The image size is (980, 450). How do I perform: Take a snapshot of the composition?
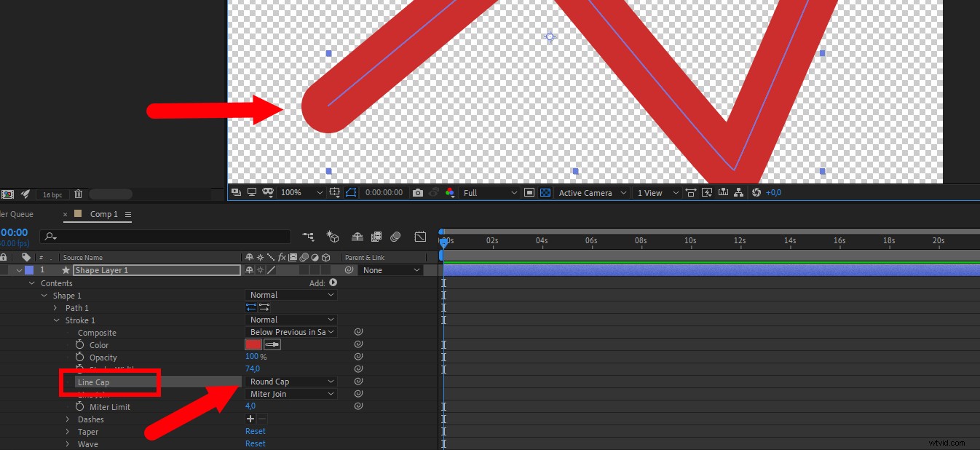click(x=419, y=192)
